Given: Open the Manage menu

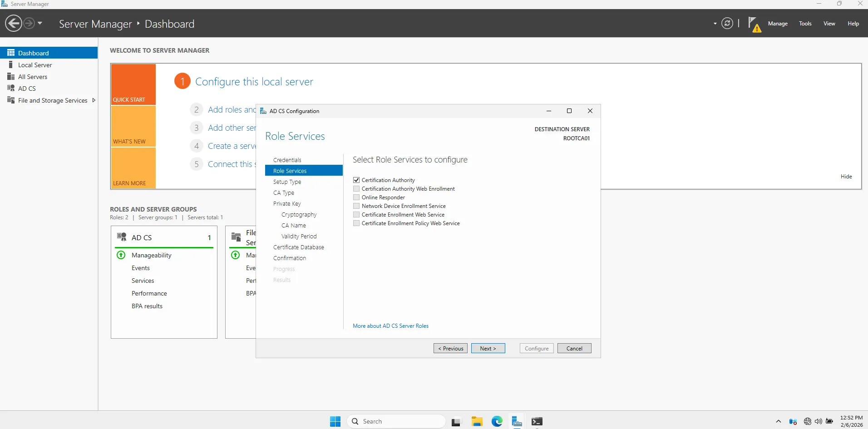Looking at the screenshot, I should (778, 24).
